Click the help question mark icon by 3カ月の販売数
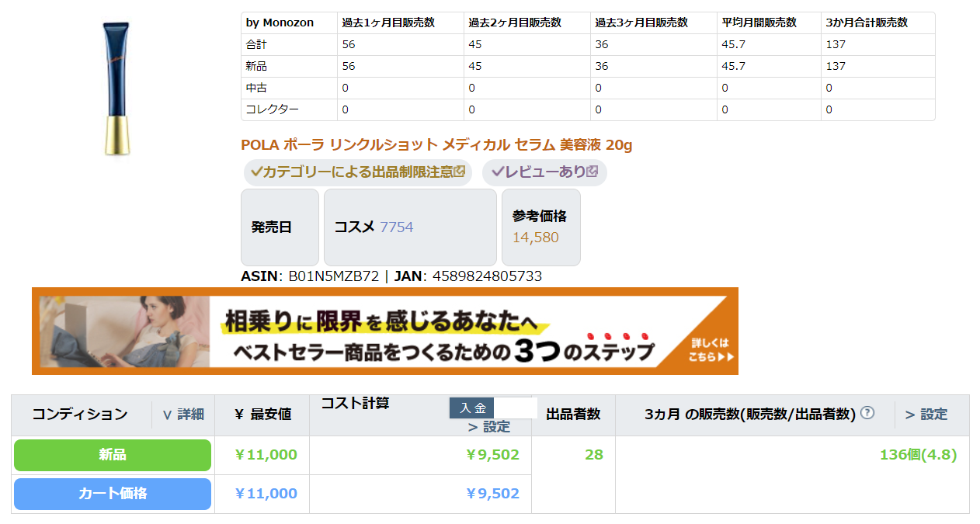The image size is (980, 524). pyautogui.click(x=867, y=413)
